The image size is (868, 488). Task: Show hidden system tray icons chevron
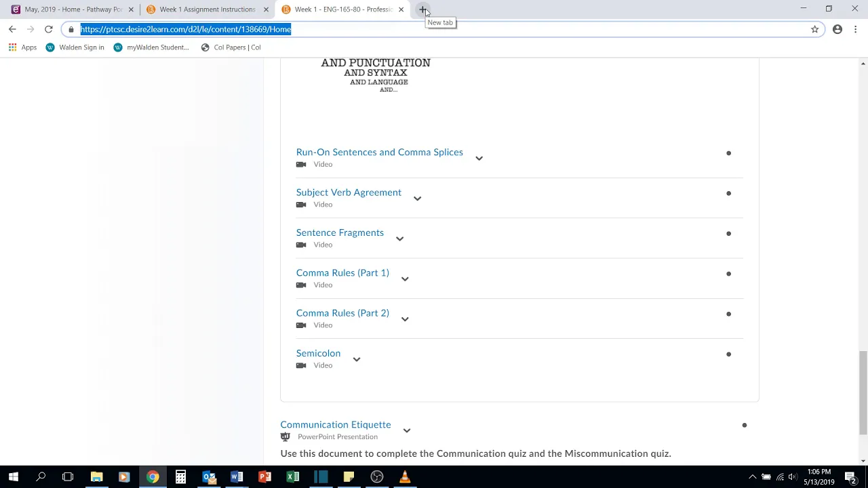[752, 477]
